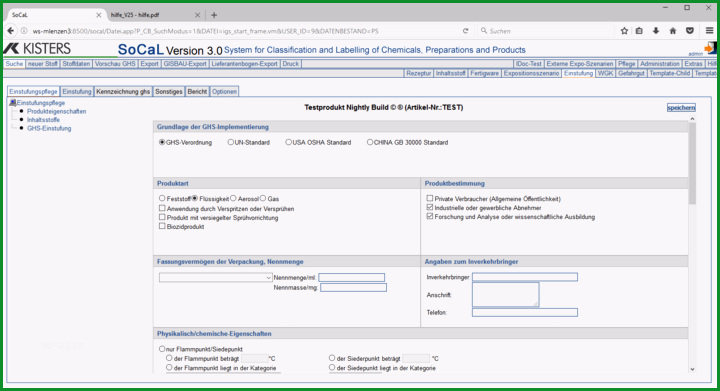The width and height of the screenshot is (720, 391).
Task: Reload the page with refresh icon
Action: 466,31
